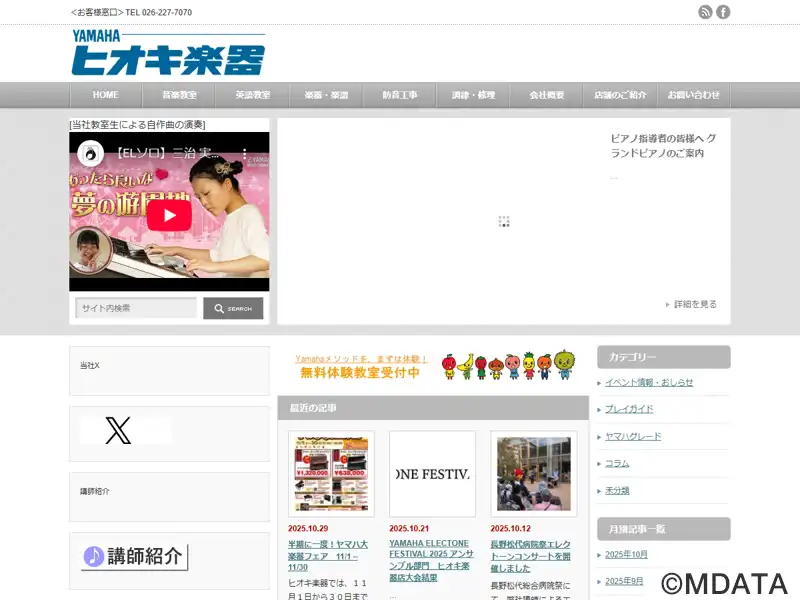Open the 調律・修理 menu item
The width and height of the screenshot is (800, 600).
[x=473, y=95]
